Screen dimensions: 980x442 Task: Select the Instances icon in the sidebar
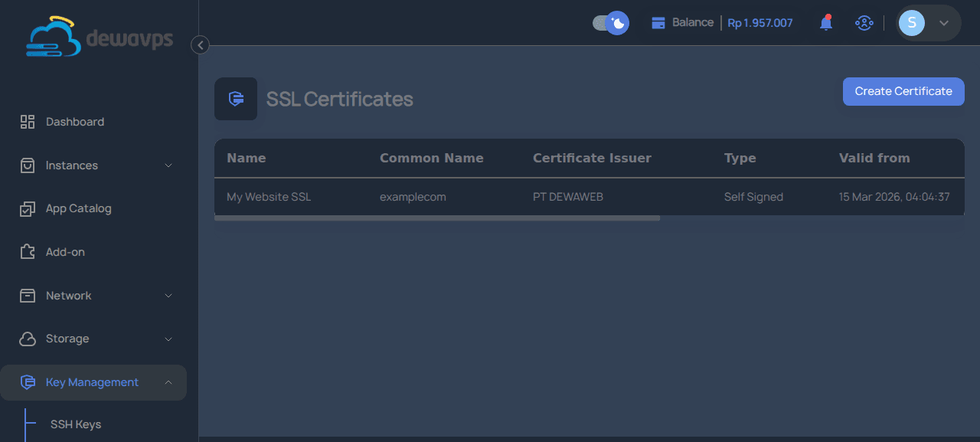click(28, 165)
